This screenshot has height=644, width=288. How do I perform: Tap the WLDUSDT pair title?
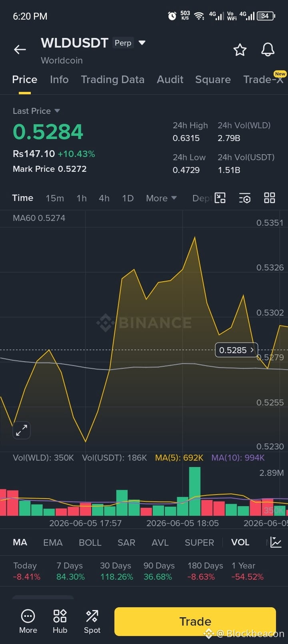[x=74, y=43]
